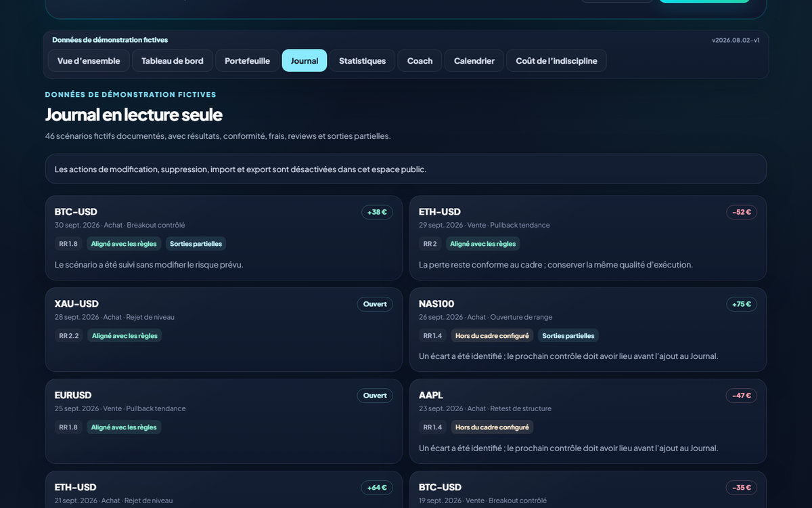
Task: Click the note 'La perte reste conforme au cadre'
Action: coord(556,265)
